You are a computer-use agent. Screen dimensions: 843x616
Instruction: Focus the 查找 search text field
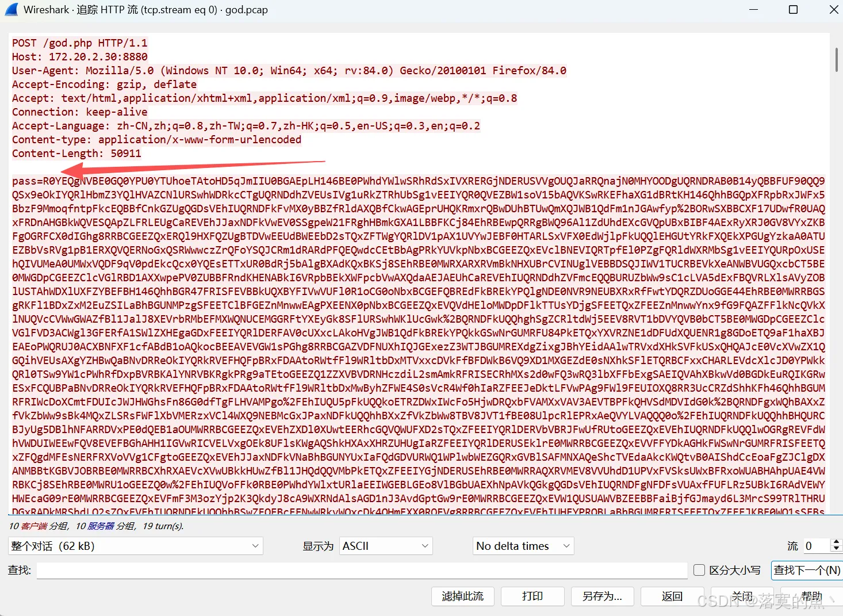[x=362, y=570]
